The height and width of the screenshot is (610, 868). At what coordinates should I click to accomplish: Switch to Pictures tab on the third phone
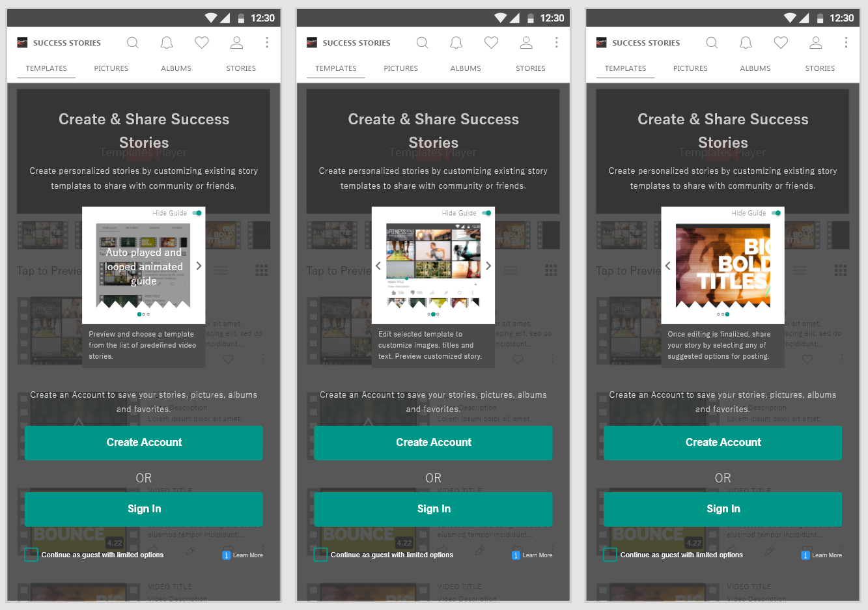[x=690, y=68]
